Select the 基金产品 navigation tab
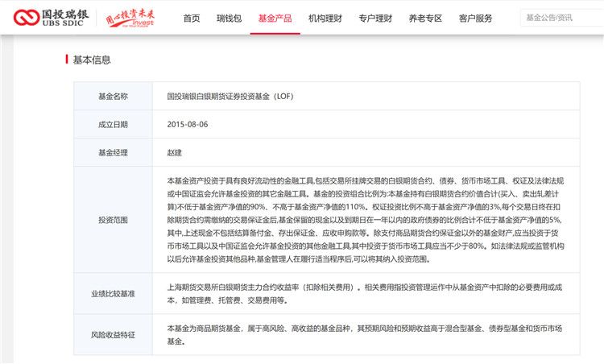This screenshot has height=364, width=604. tap(275, 18)
